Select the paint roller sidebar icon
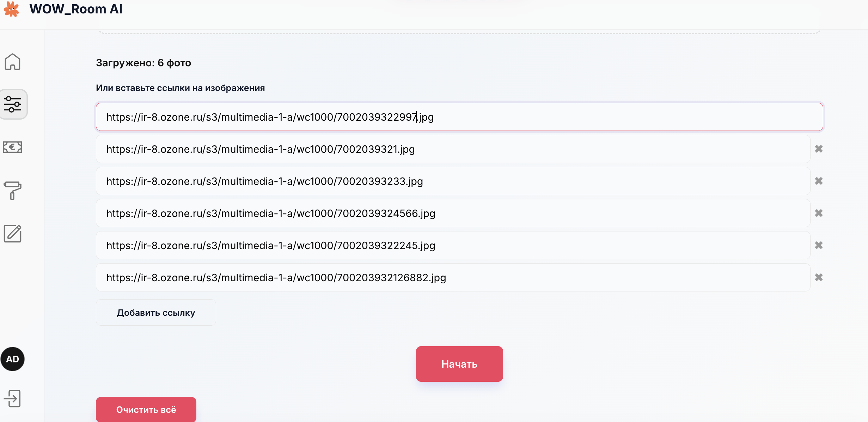 (x=13, y=191)
